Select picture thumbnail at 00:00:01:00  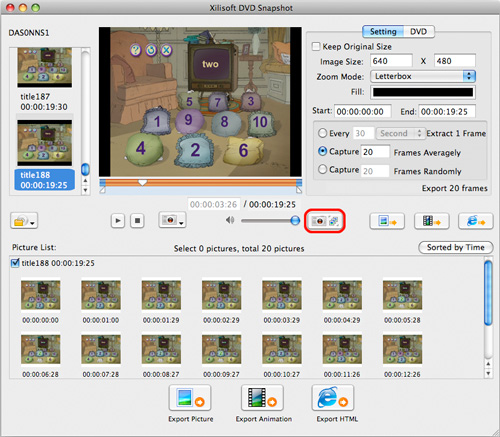pos(101,295)
